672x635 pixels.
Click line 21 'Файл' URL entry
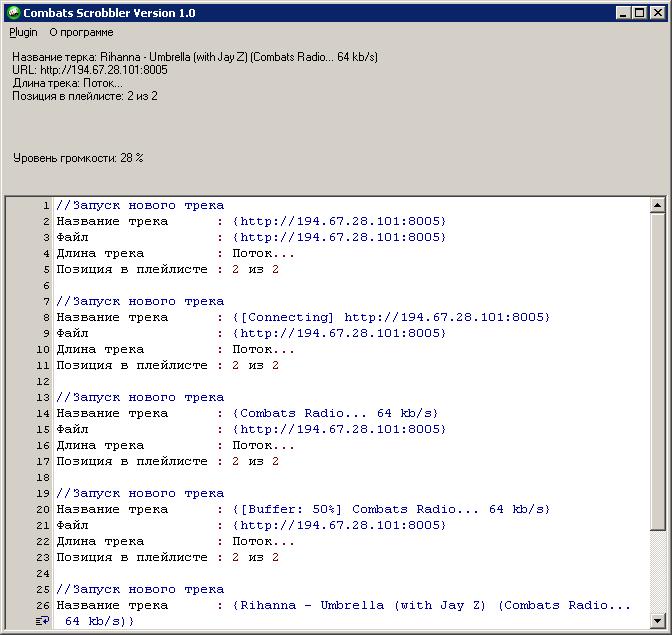point(251,526)
